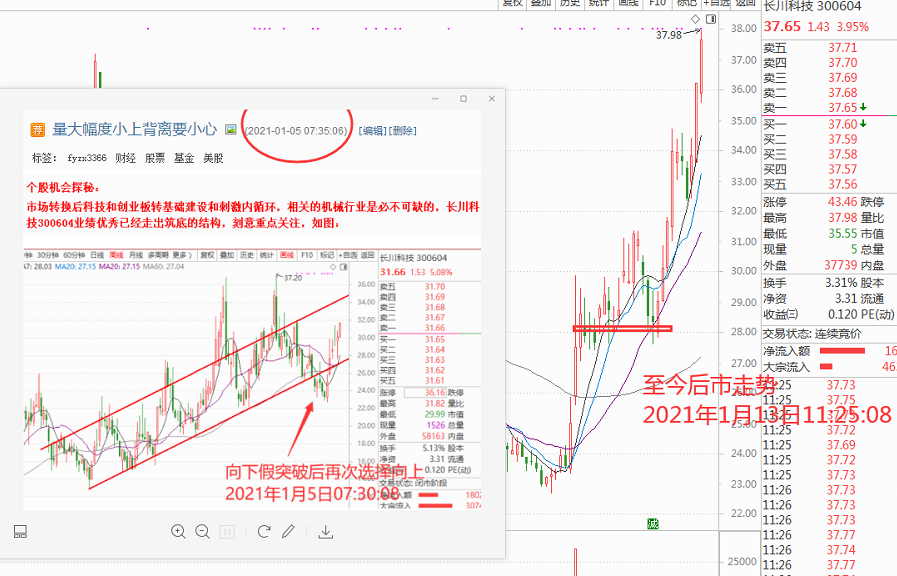
Task: Select the 卖二 37.68 ask row
Action: 829,92
